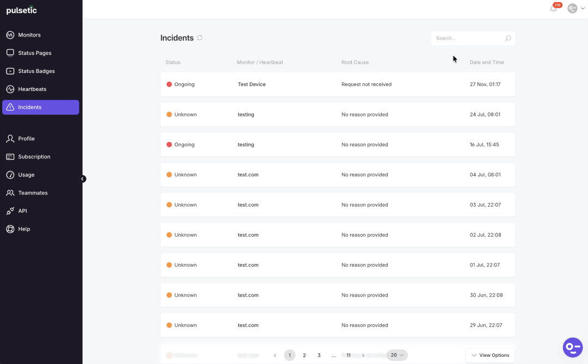Open Status Pages menu item
This screenshot has height=364, width=588.
[35, 53]
